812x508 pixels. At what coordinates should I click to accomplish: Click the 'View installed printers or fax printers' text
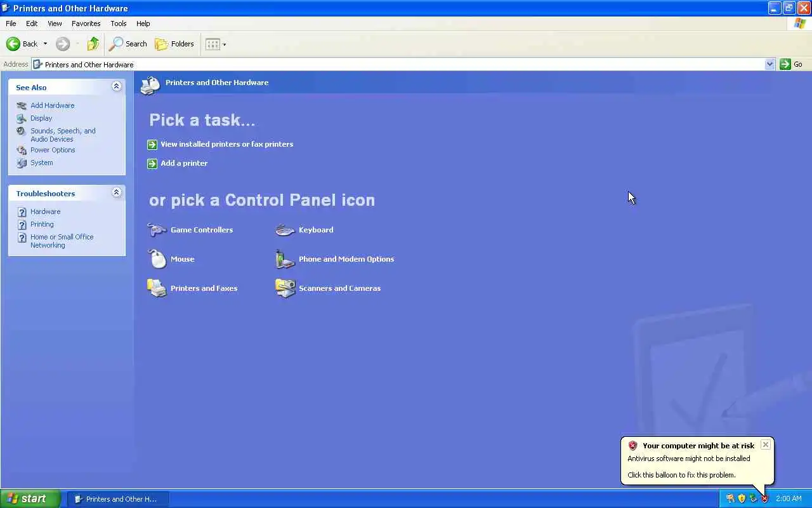(226, 144)
